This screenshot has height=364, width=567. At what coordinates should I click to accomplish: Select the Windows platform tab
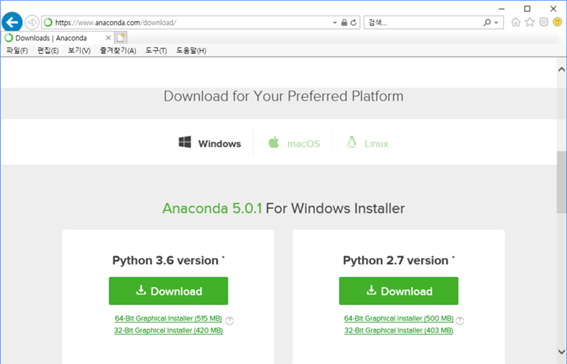tap(210, 143)
